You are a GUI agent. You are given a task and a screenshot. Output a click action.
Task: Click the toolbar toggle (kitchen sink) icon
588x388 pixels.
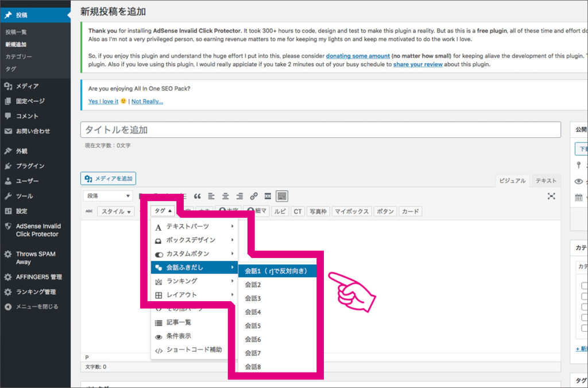281,195
